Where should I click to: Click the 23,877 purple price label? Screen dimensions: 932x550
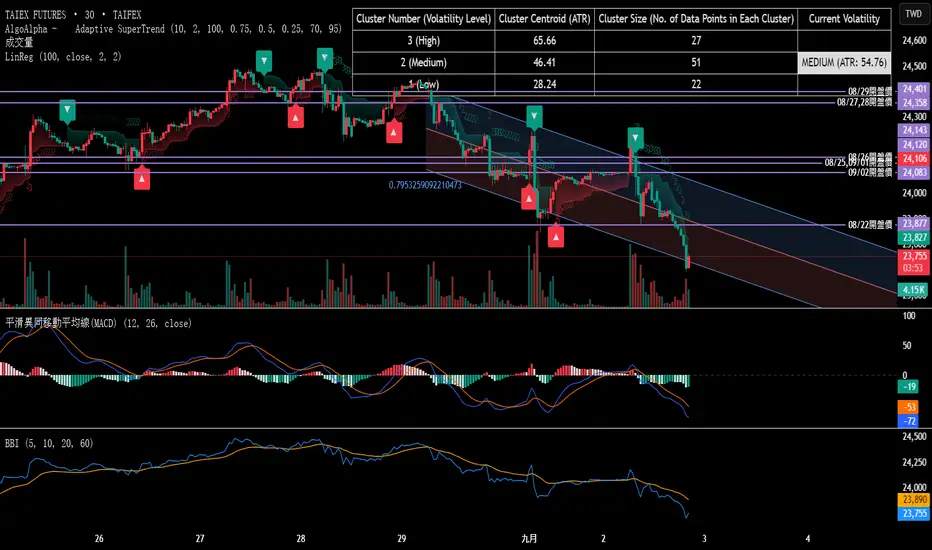(x=914, y=224)
